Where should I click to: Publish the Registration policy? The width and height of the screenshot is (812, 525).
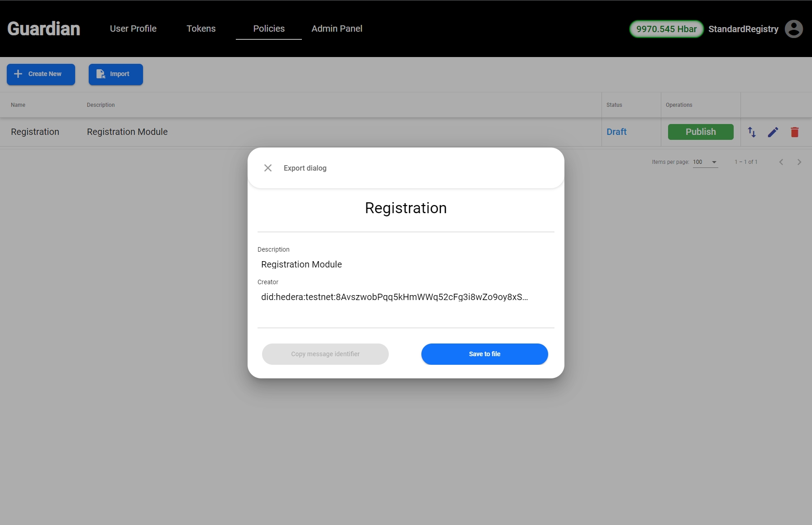click(x=700, y=132)
